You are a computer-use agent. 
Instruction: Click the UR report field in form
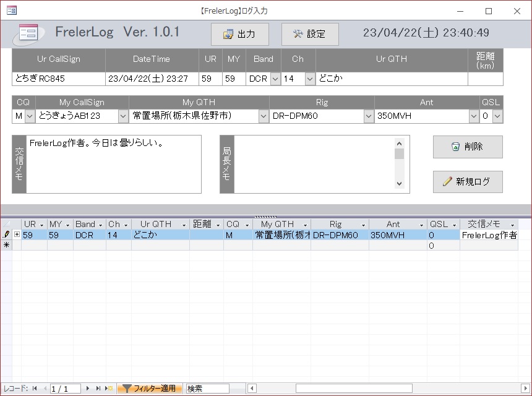pos(210,79)
